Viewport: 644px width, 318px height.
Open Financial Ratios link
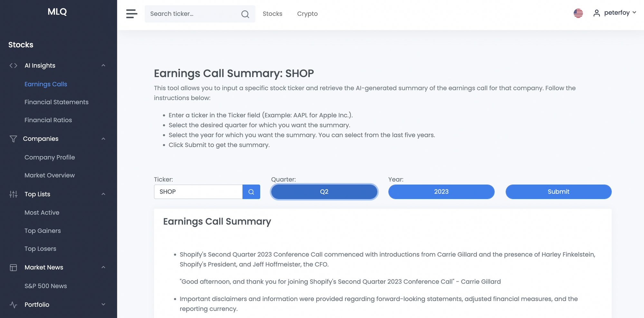pos(48,120)
